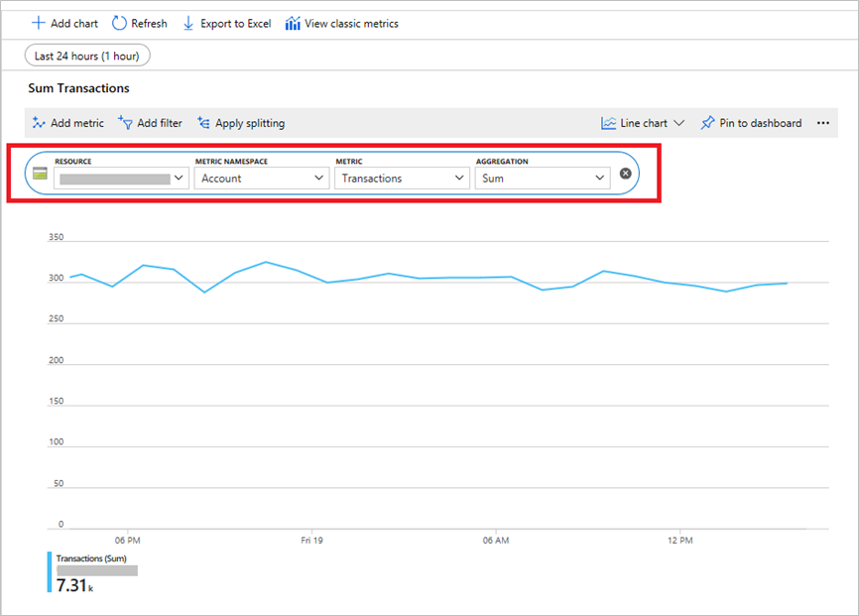Select the Apply splitting icon
The height and width of the screenshot is (616, 859).
pos(202,123)
